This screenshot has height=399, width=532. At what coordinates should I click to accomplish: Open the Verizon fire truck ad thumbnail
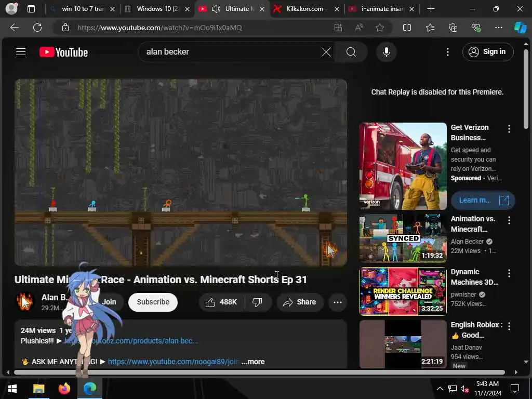[403, 166]
